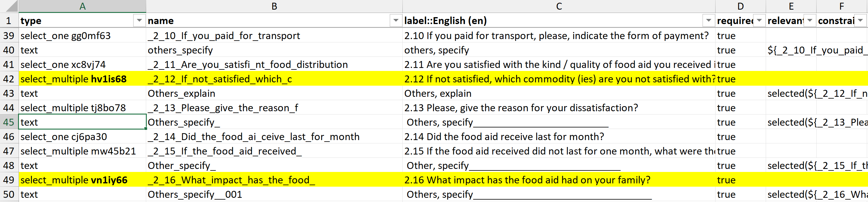Screen dimensions: 868x202
Task: Select column D header
Action: click(x=740, y=6)
